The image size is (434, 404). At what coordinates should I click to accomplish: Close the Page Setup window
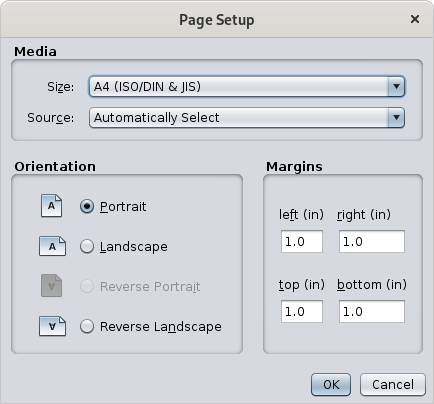[x=415, y=19]
